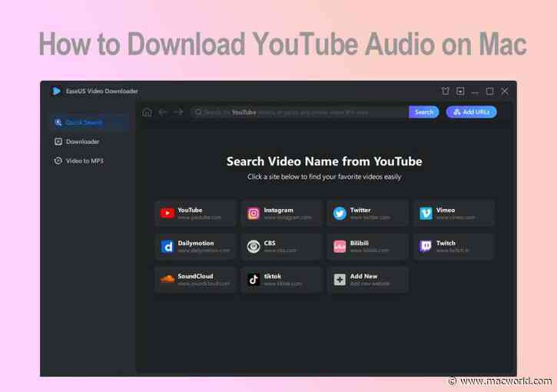Go to the home page icon

[x=147, y=112]
